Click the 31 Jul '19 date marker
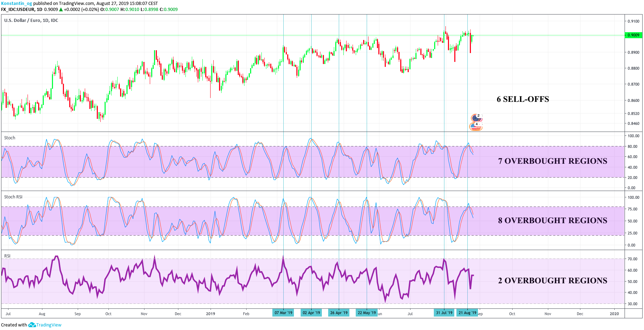Viewport: 644px width, 330px height. pyautogui.click(x=444, y=313)
